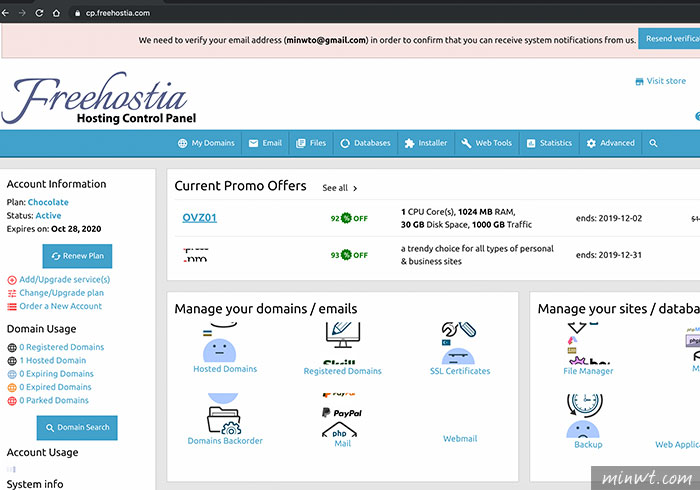Screen dimensions: 700x490
Task: Click the browser forward arrow
Action: (22, 13)
